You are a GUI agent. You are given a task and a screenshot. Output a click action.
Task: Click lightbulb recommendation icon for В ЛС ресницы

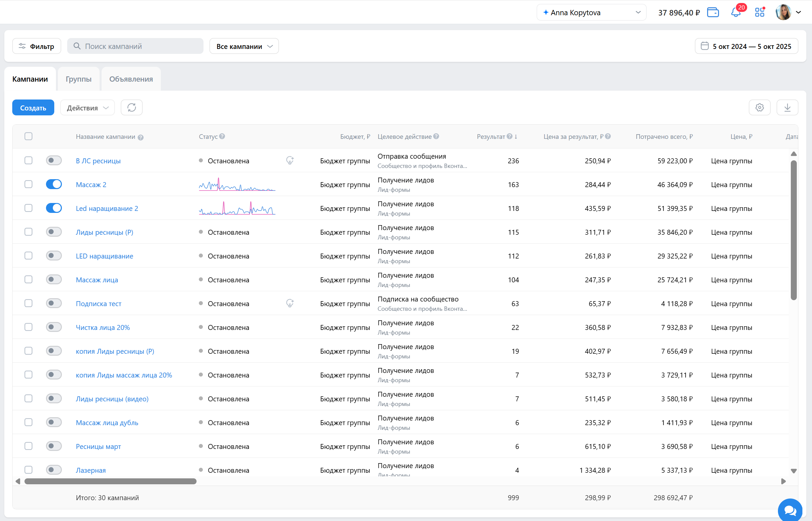(x=290, y=161)
